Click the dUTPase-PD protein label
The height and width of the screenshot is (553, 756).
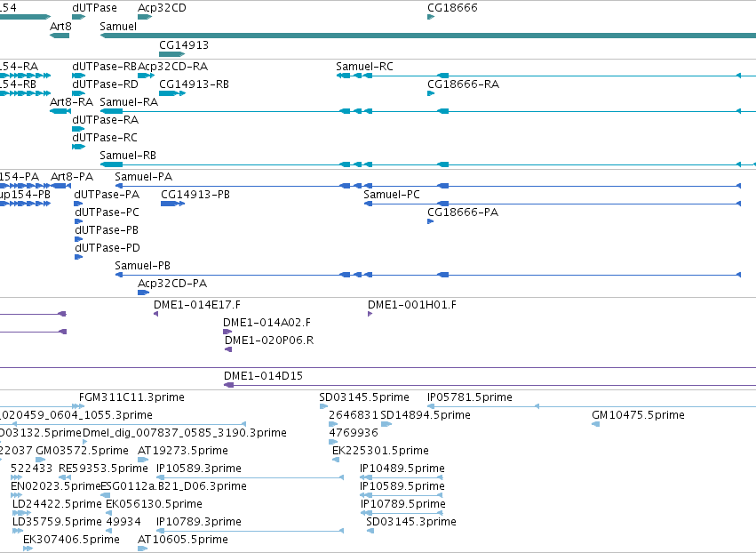tap(107, 248)
